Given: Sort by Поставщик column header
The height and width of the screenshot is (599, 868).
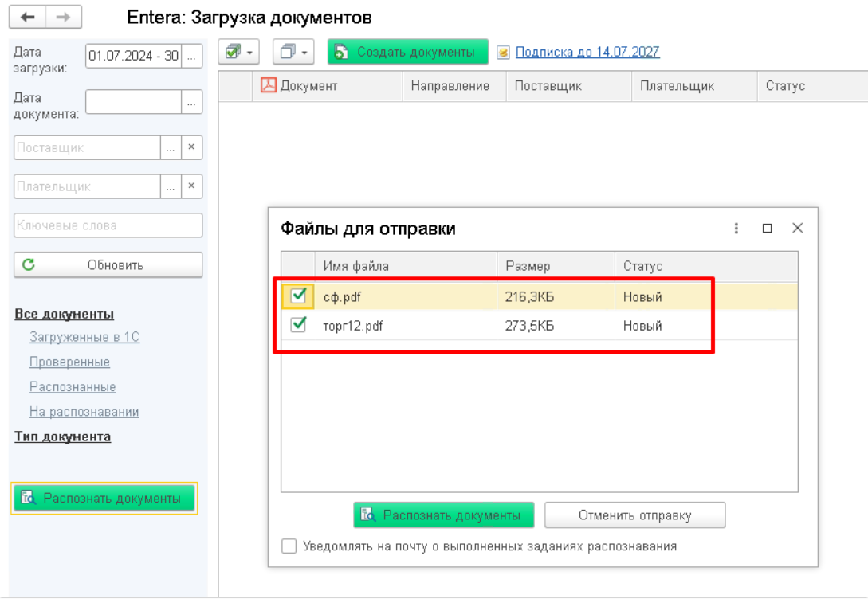Looking at the screenshot, I should tap(568, 86).
